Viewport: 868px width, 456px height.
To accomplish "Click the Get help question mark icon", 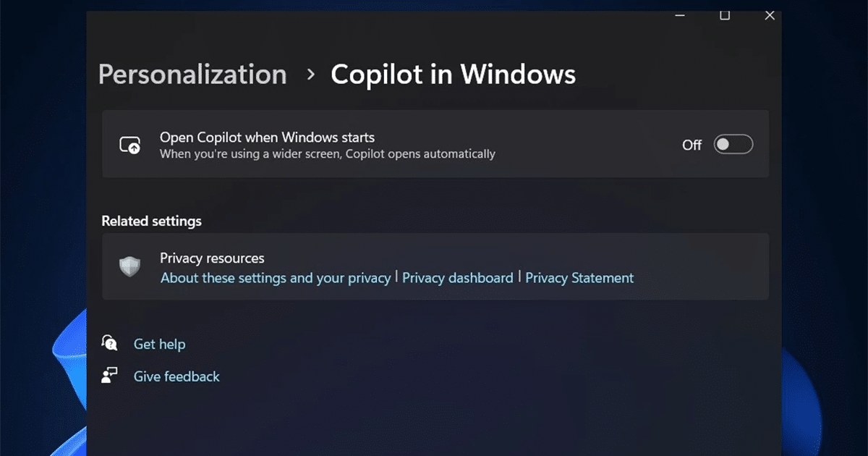I will (x=109, y=343).
